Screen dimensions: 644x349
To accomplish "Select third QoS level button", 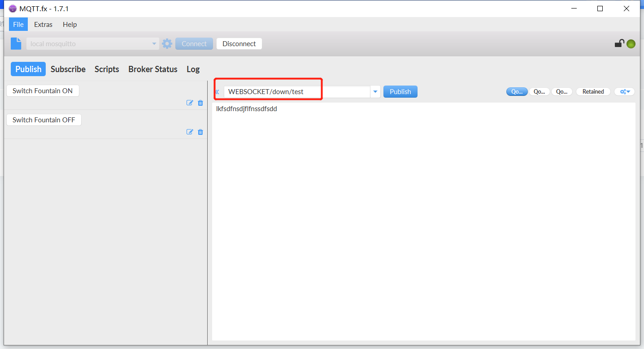I will pos(562,91).
